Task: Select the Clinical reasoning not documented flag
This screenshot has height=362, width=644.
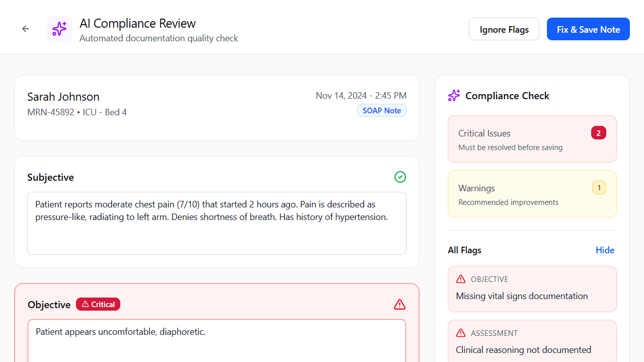Action: coord(532,341)
